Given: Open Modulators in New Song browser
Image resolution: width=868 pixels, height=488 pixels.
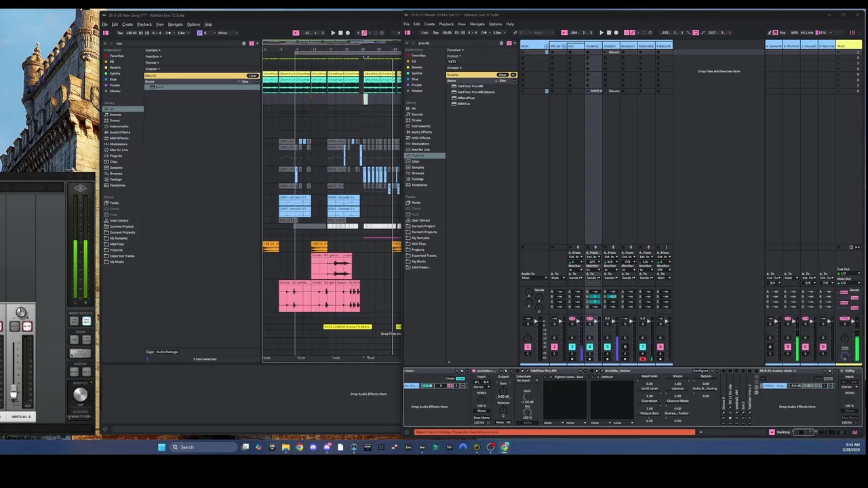Looking at the screenshot, I should (x=118, y=144).
